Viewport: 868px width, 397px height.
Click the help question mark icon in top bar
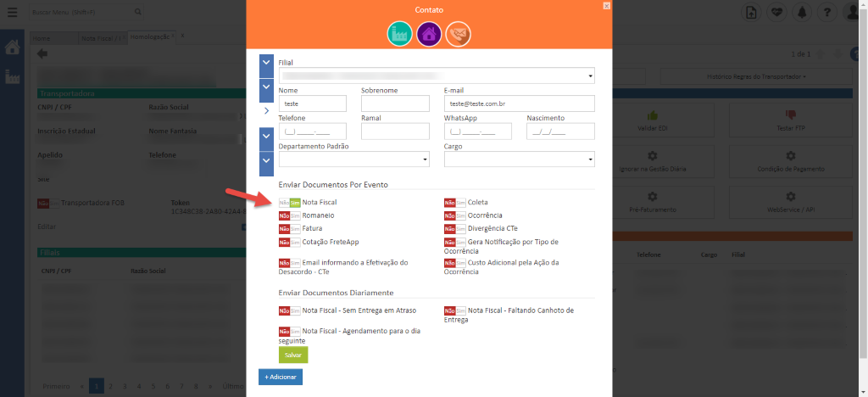tap(827, 13)
